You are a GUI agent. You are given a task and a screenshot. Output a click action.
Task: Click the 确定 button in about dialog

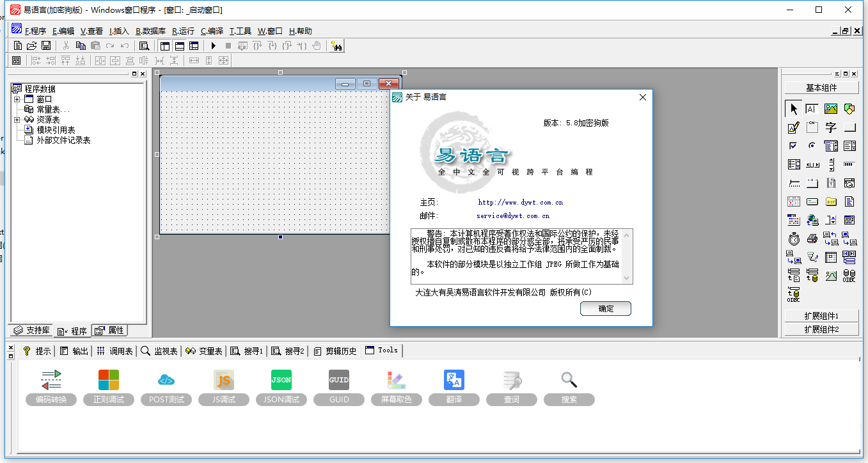tap(605, 308)
